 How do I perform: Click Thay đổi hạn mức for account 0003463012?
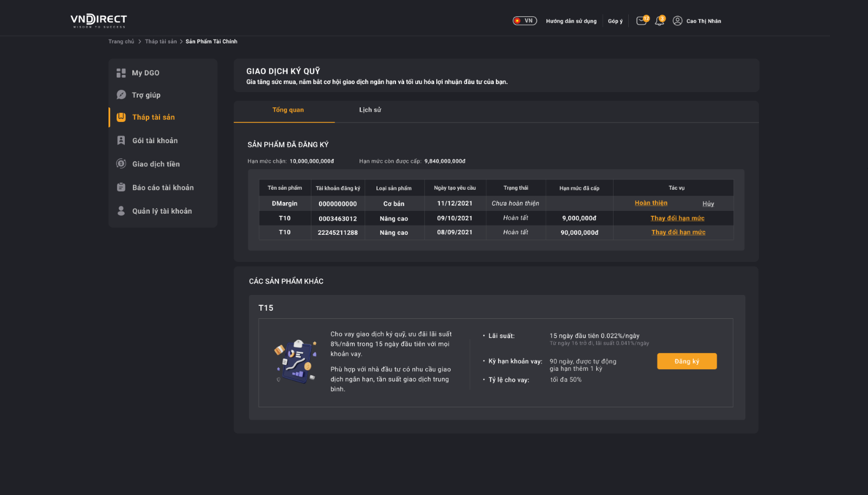click(678, 218)
